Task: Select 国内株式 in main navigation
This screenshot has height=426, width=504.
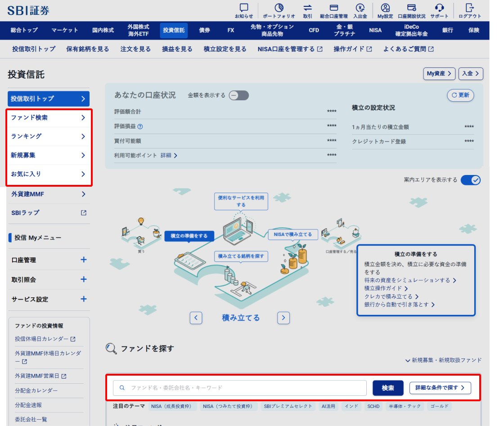Action: pos(103,30)
